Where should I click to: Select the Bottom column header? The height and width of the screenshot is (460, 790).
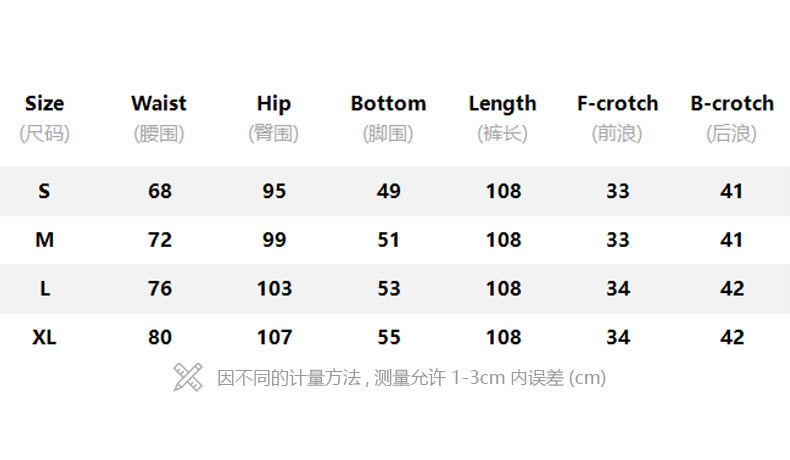[x=388, y=103]
